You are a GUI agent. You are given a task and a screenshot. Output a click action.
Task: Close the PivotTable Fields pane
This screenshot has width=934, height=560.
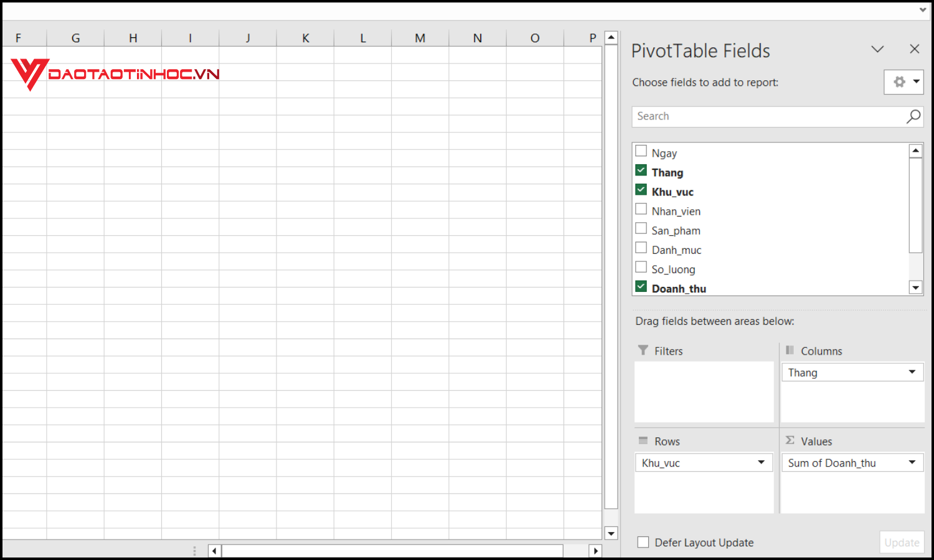(914, 49)
